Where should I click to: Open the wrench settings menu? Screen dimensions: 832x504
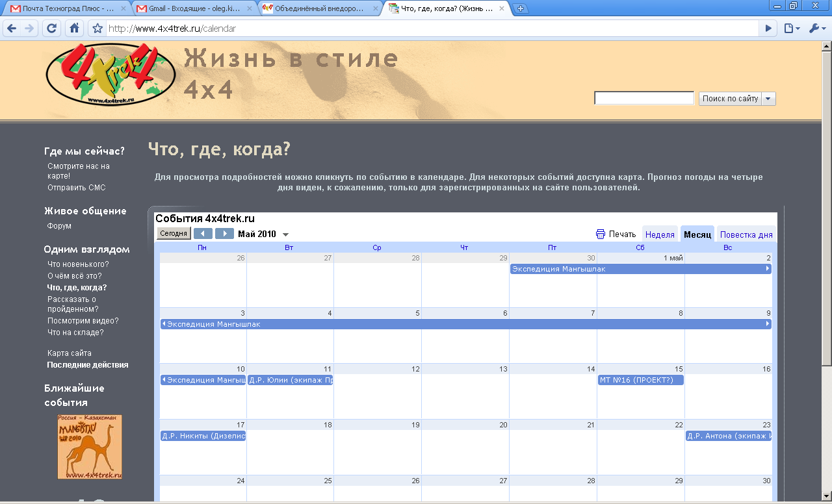click(x=816, y=29)
